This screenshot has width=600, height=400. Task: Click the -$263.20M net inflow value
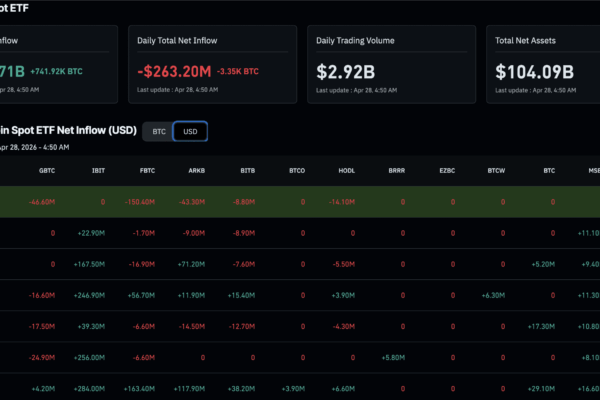pyautogui.click(x=174, y=72)
